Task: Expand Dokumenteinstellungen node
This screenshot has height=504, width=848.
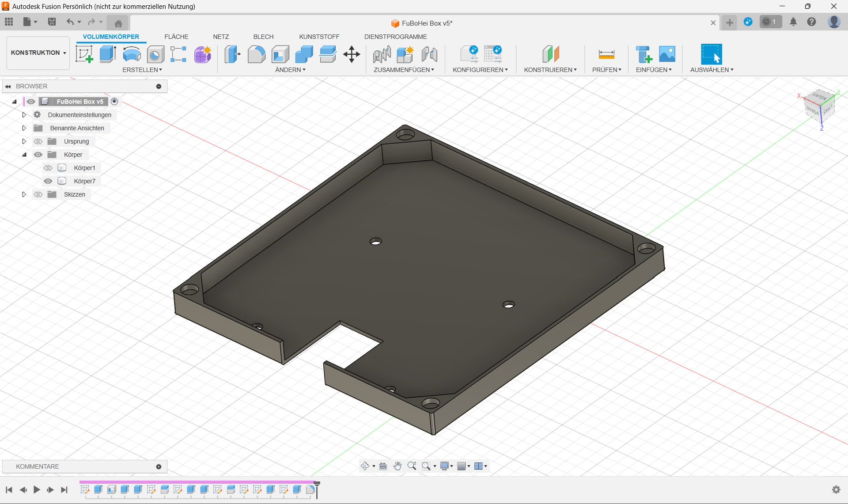Action: [24, 115]
